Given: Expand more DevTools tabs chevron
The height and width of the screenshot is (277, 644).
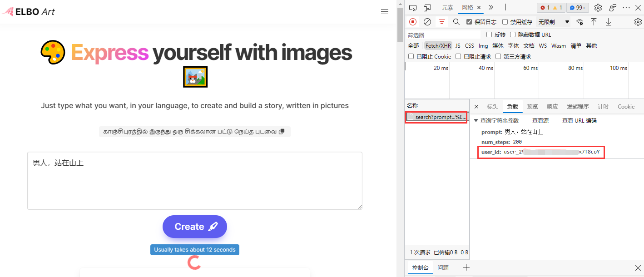Looking at the screenshot, I should pyautogui.click(x=491, y=7).
